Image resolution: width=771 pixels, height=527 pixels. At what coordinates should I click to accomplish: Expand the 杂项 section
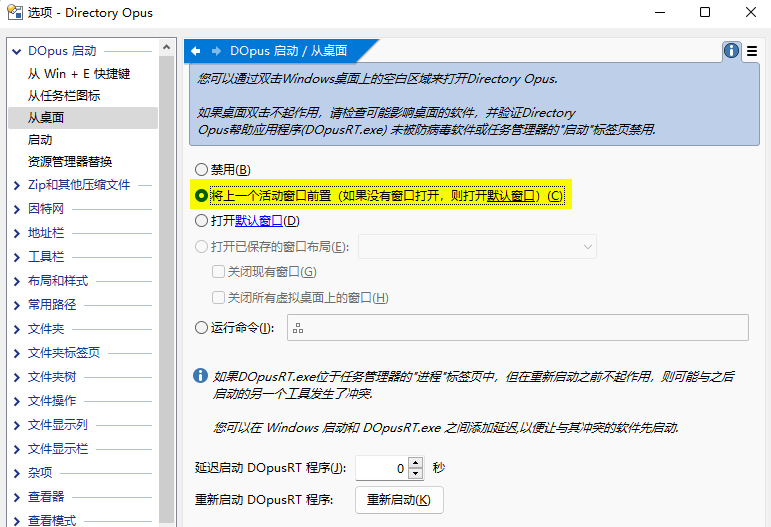17,473
